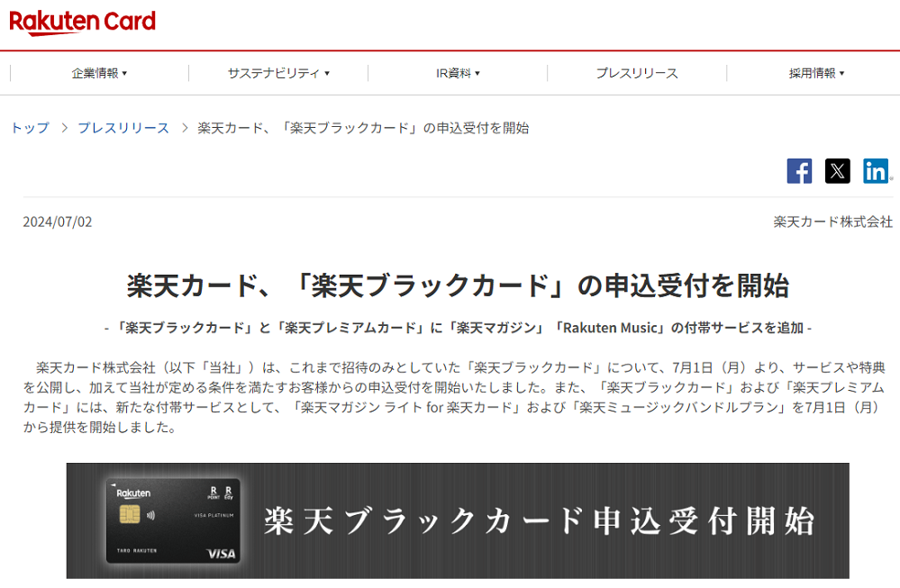Click the 楽天カード株式会社 publisher text
This screenshot has width=900, height=588.
click(832, 222)
